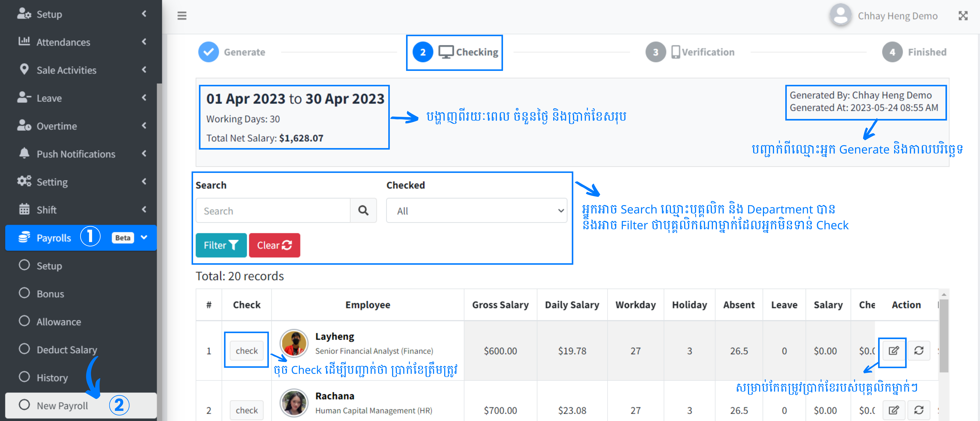Click the Generate step checkmark icon
This screenshot has height=421, width=980.
(x=208, y=52)
